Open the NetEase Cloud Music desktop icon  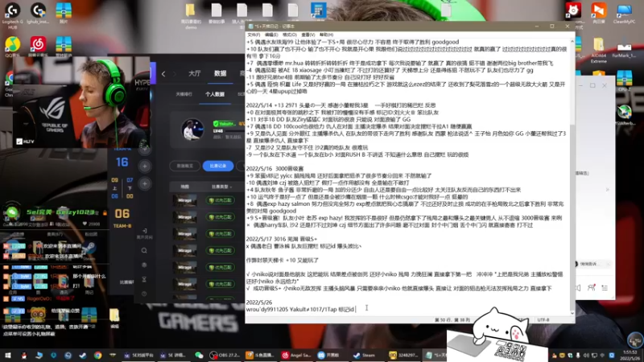(x=38, y=47)
